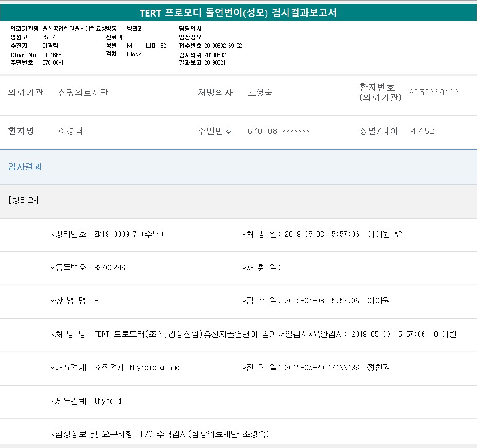Click the 접수일 timestamp line
Image resolution: width=477 pixels, height=448 pixels.
coord(337,301)
